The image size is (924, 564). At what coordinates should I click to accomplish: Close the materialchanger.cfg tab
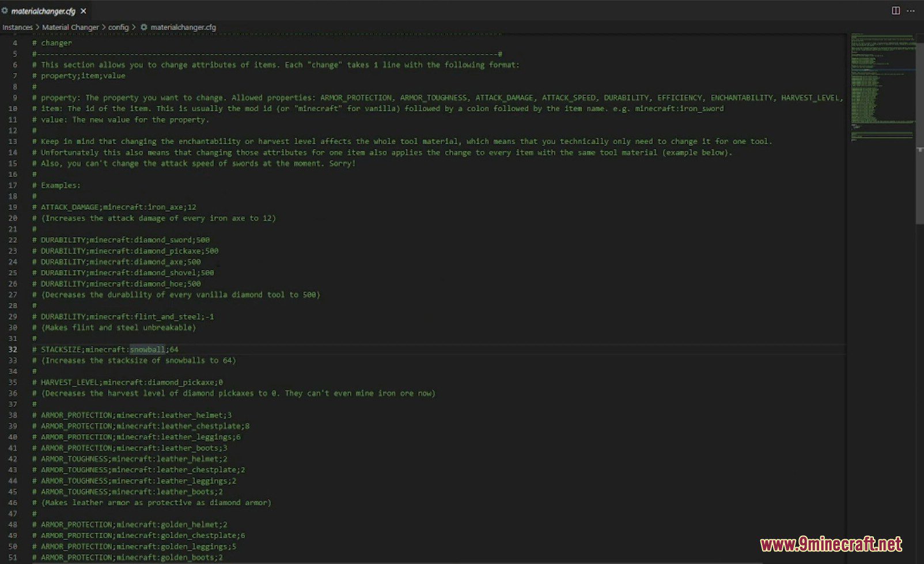click(x=84, y=11)
